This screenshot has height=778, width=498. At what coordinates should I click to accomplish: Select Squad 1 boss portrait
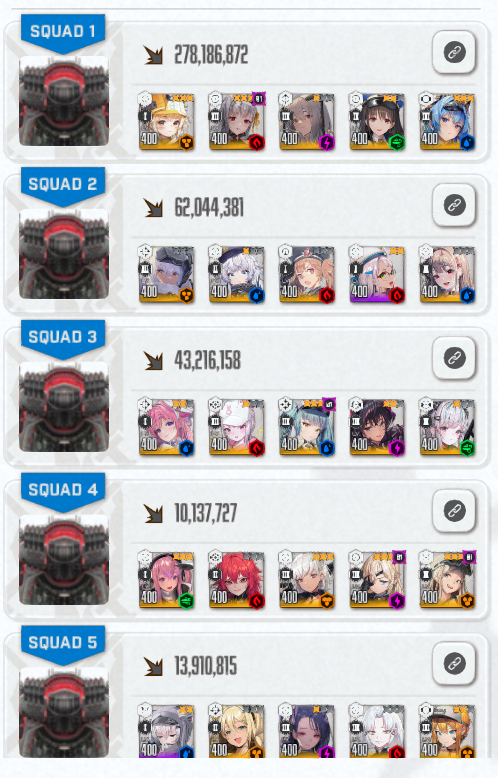pos(64,101)
